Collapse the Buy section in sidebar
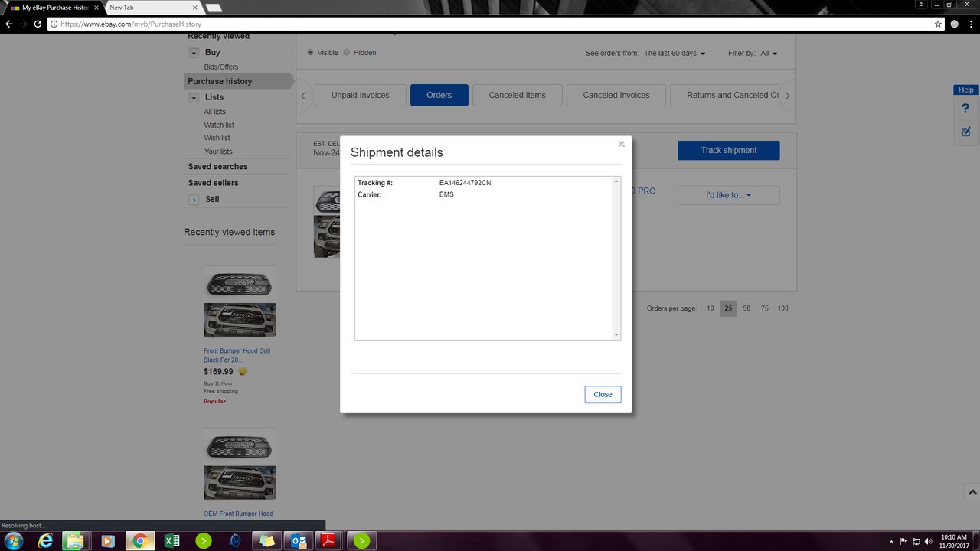This screenshot has height=551, width=980. point(194,53)
